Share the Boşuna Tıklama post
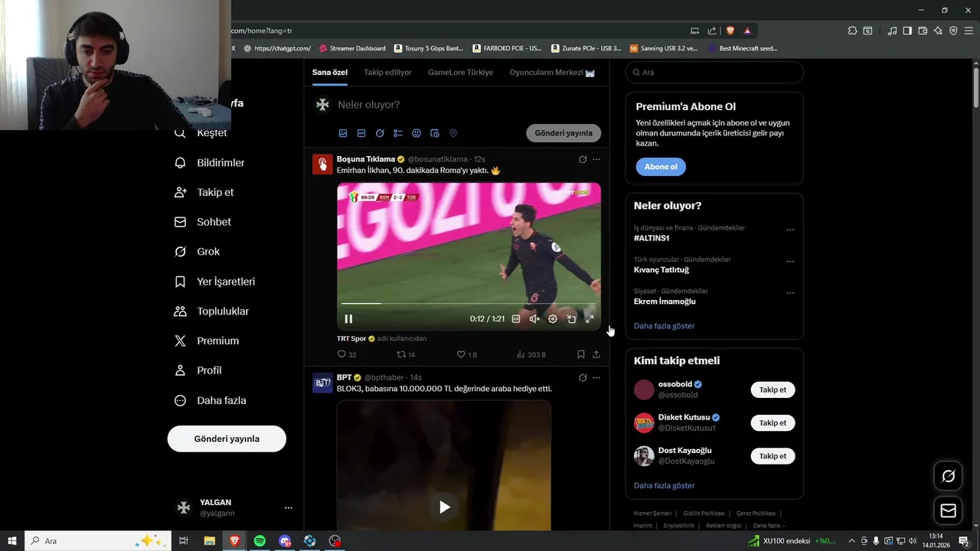Screen dimensions: 980x551 [x=596, y=354]
